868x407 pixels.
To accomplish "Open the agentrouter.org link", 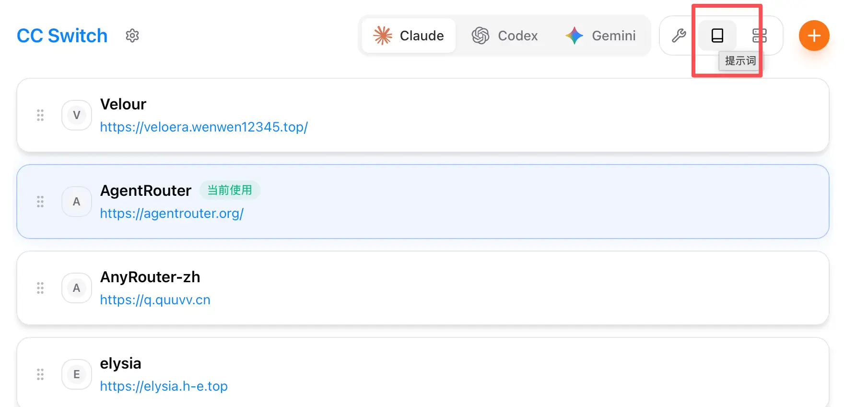I will click(172, 214).
